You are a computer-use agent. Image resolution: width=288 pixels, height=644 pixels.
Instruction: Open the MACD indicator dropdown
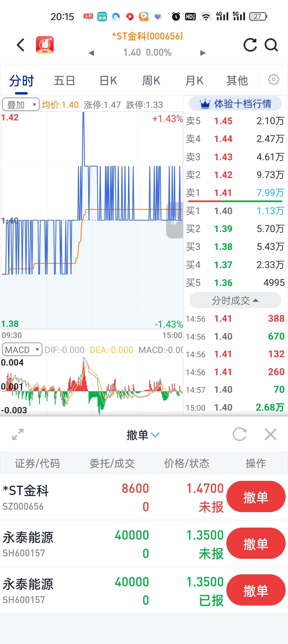point(22,349)
